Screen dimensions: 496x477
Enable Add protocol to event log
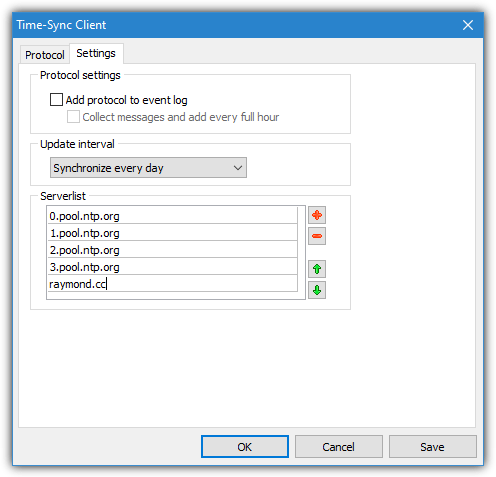(x=56, y=100)
